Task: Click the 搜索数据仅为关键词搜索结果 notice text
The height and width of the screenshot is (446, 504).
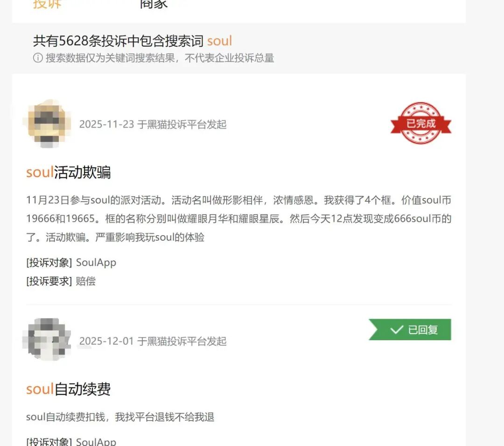Action: pos(160,58)
